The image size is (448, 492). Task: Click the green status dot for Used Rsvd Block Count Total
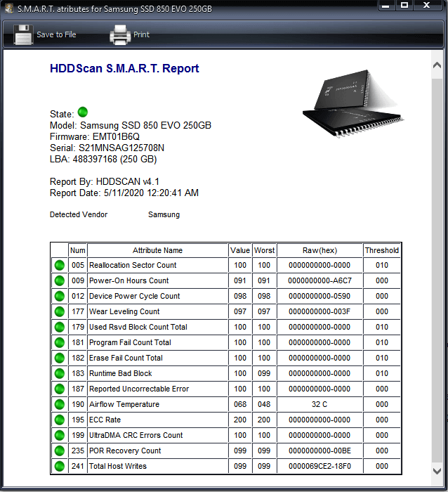[x=60, y=327]
